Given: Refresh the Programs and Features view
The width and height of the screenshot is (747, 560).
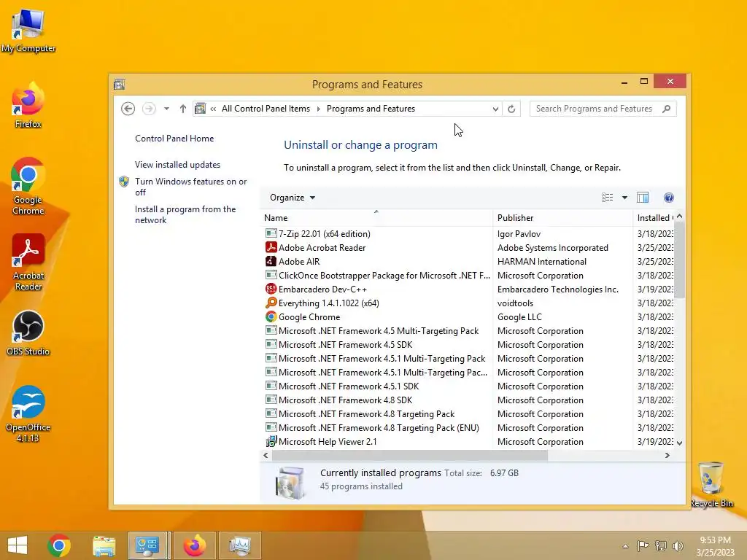Looking at the screenshot, I should [511, 109].
